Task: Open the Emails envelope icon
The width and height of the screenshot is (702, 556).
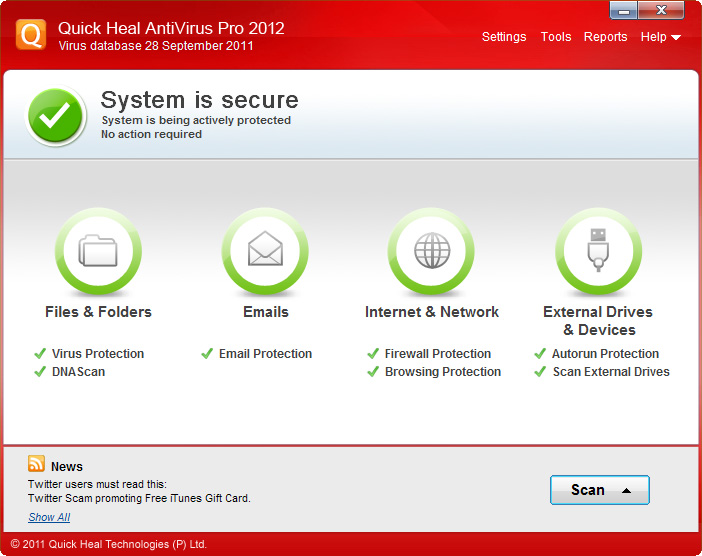Action: point(265,251)
